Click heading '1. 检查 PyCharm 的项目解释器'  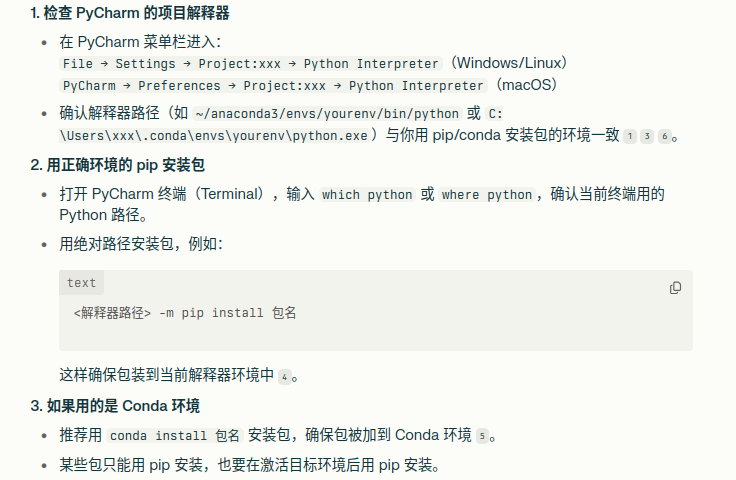130,13
